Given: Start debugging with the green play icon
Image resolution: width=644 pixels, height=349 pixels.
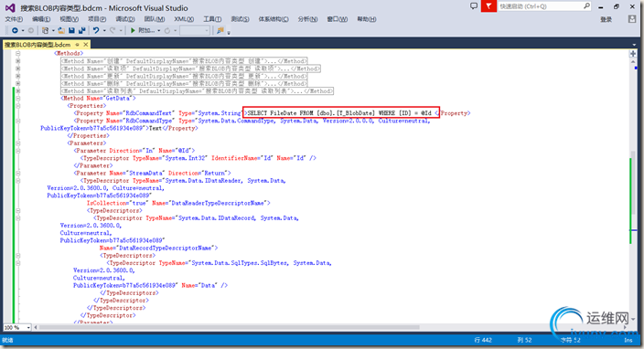Looking at the screenshot, I should pyautogui.click(x=133, y=30).
